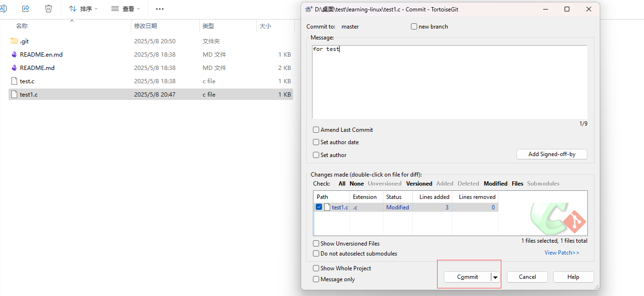Viewport: 644px width, 296px height.
Task: Click the None check filter link
Action: [x=357, y=184]
